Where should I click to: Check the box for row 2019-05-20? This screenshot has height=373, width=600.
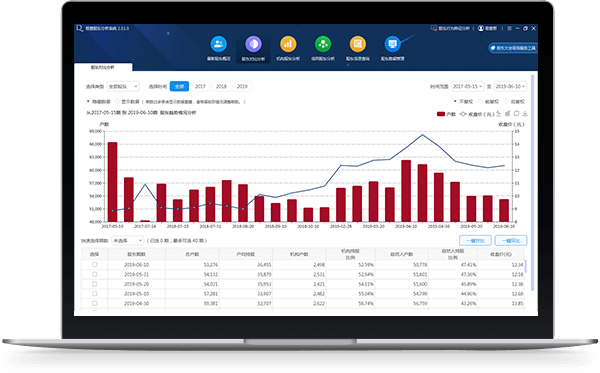coord(95,284)
